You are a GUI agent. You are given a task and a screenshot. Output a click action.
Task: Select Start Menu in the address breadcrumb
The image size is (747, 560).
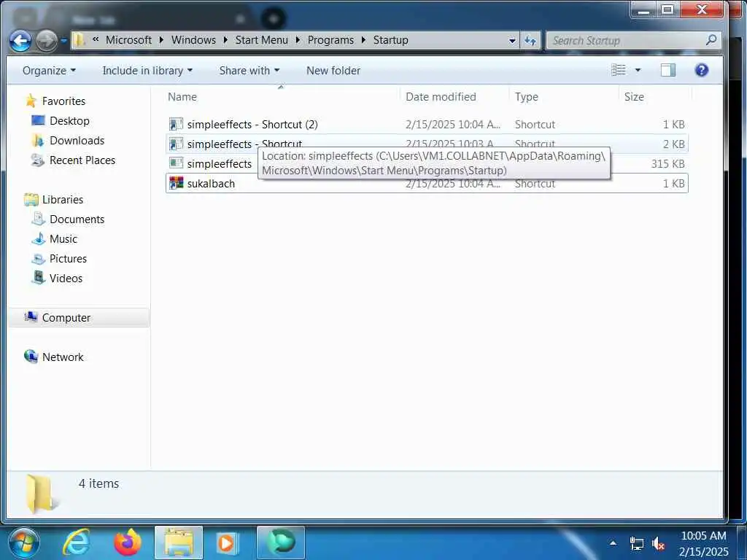(262, 40)
